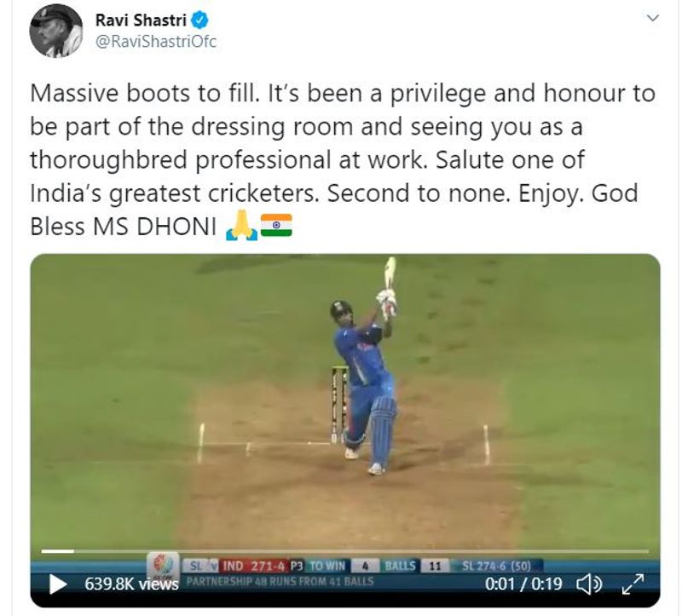Open the @RaviShastriOfc handle link
The image size is (682, 616).
[155, 42]
